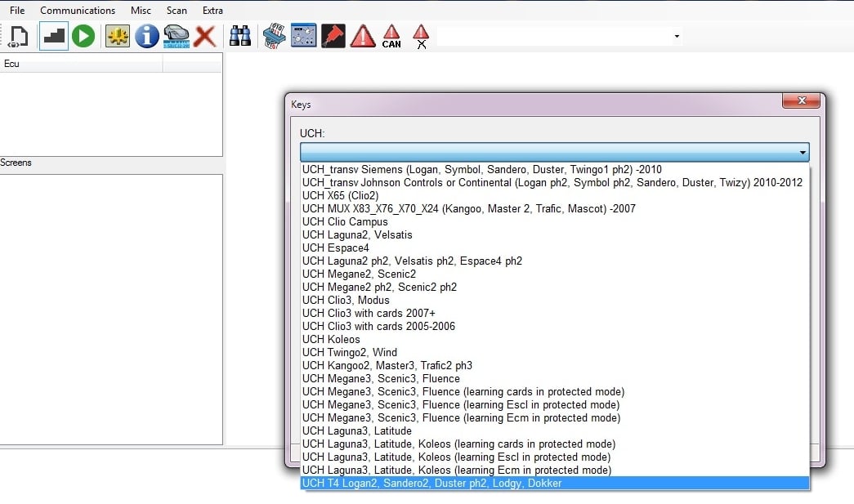Image resolution: width=854 pixels, height=504 pixels.
Task: Open the measurement instruments panel icon
Action: click(303, 36)
